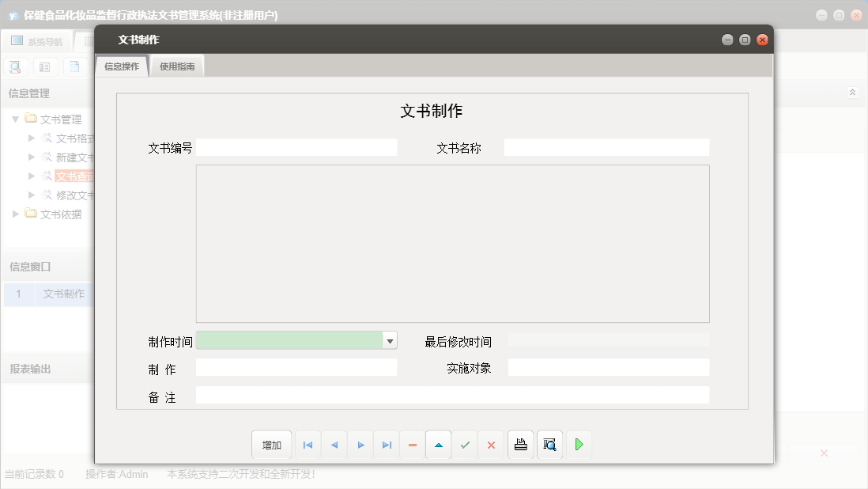
Task: Delete the current record using the minus icon
Action: tap(412, 444)
